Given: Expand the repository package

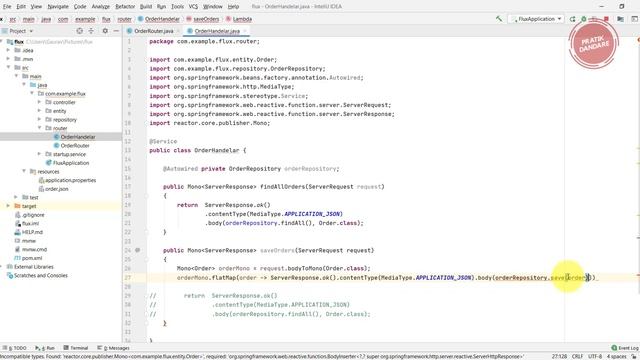Looking at the screenshot, I should [x=40, y=120].
